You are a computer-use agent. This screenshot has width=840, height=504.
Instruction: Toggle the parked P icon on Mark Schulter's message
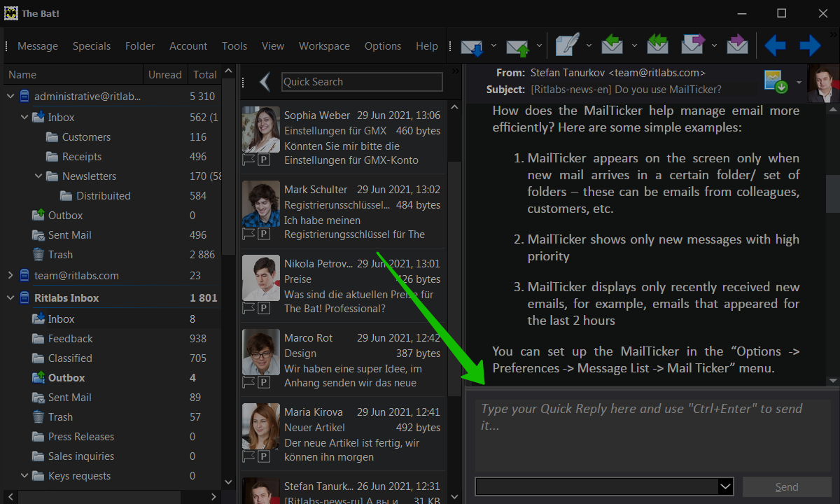(264, 234)
